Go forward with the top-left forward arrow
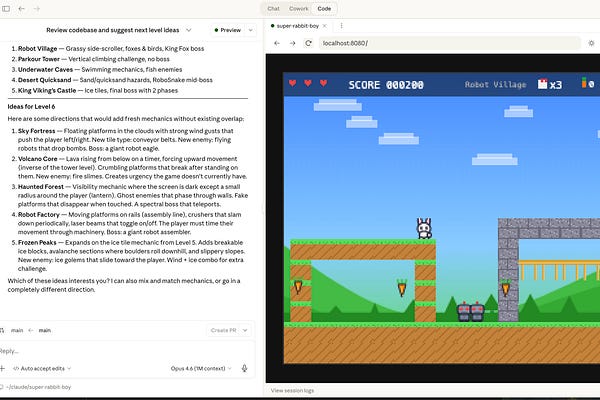This screenshot has width=600, height=400. pos(37,8)
